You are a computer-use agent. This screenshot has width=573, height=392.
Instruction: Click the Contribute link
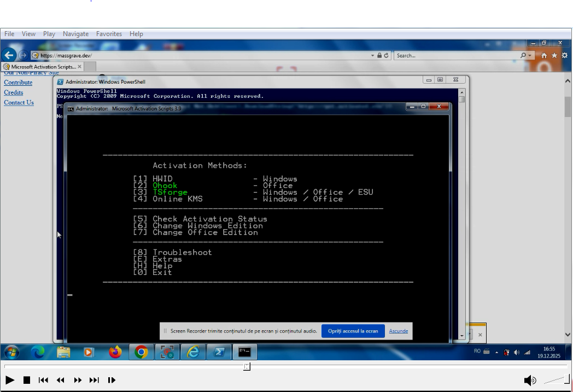click(x=18, y=82)
